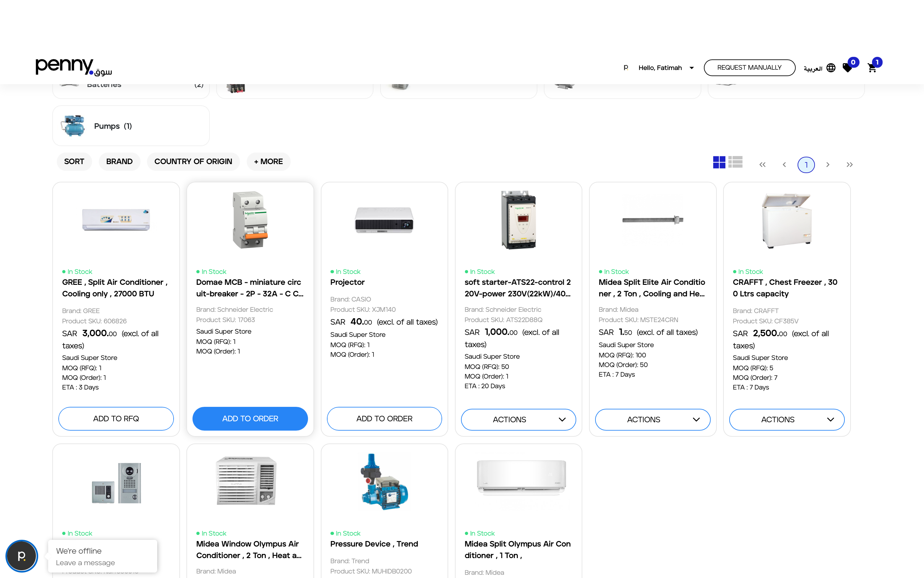The image size is (924, 578).
Task: Open Midea Split Elite product image
Action: [x=653, y=220]
